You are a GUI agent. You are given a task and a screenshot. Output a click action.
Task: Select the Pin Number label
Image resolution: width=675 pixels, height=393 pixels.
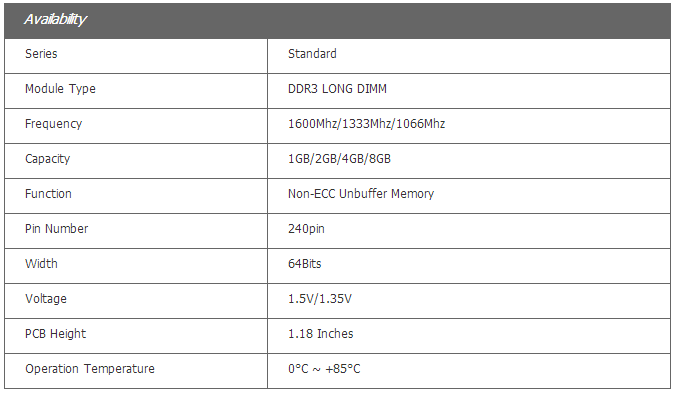click(x=56, y=229)
